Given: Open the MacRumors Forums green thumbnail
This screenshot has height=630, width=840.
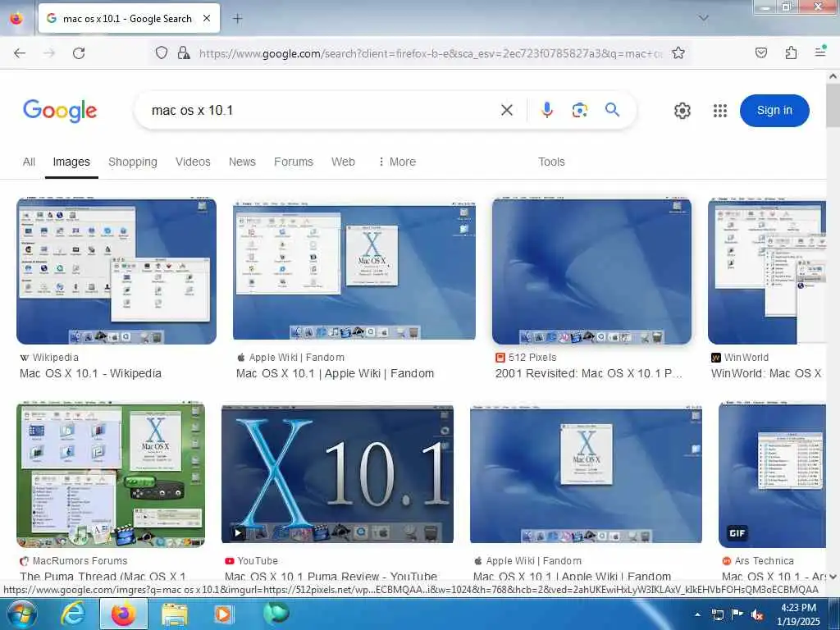Looking at the screenshot, I should [111, 475].
